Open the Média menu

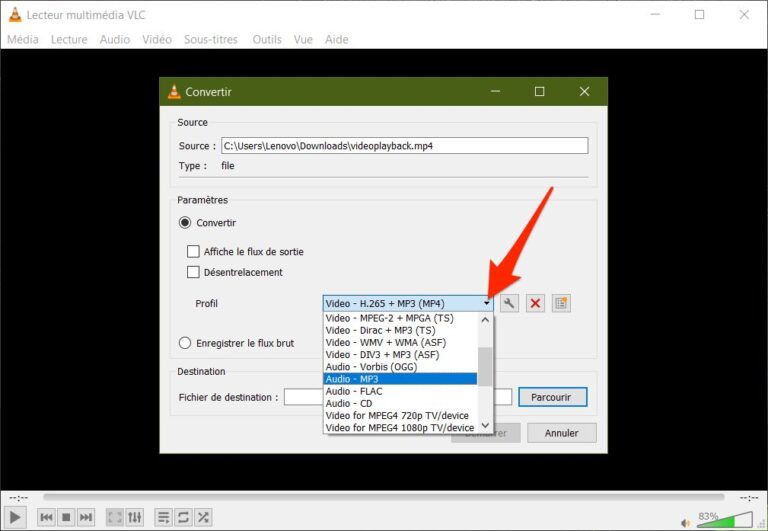(x=23, y=40)
